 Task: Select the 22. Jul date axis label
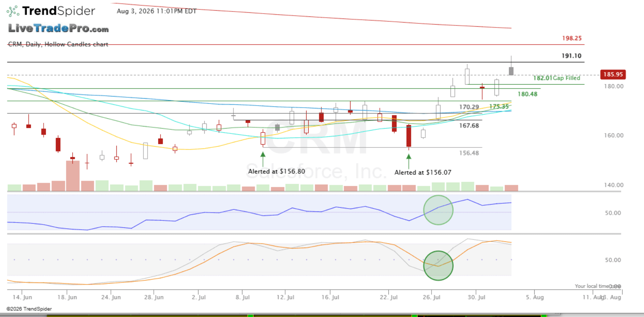point(389,297)
